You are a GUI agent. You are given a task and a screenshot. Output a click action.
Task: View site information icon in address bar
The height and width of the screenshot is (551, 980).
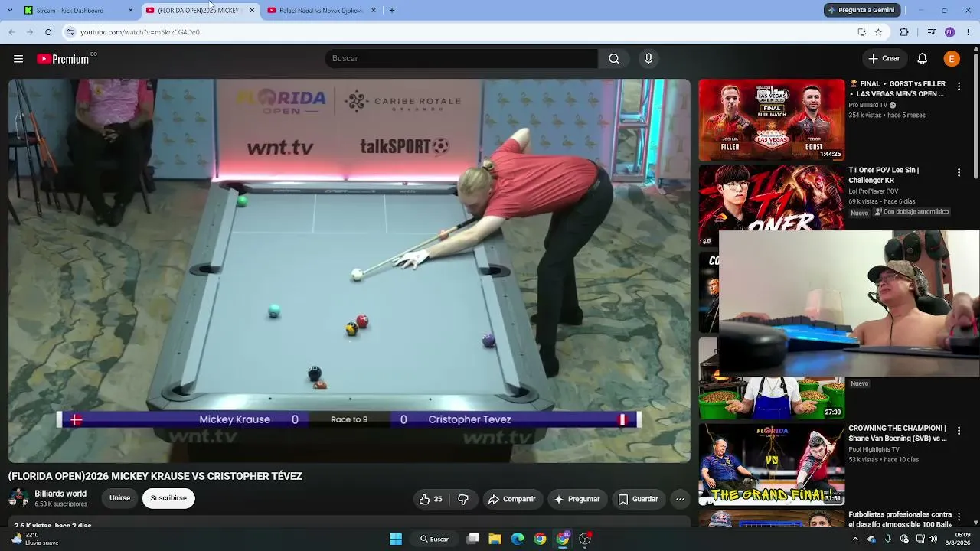[70, 32]
